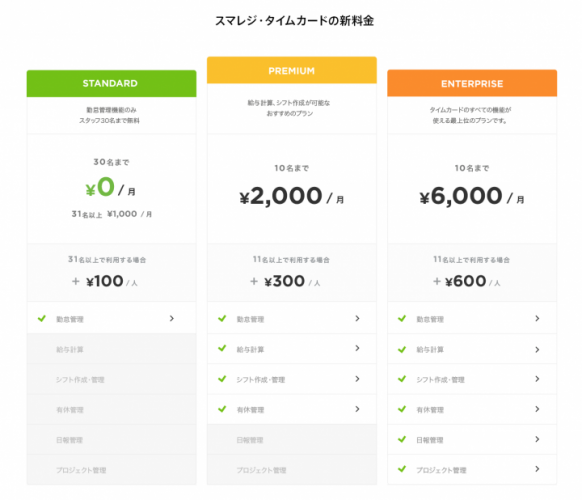Select the yellow PREMIUM plan header
Viewport: 582px width, 500px height.
pyautogui.click(x=292, y=70)
